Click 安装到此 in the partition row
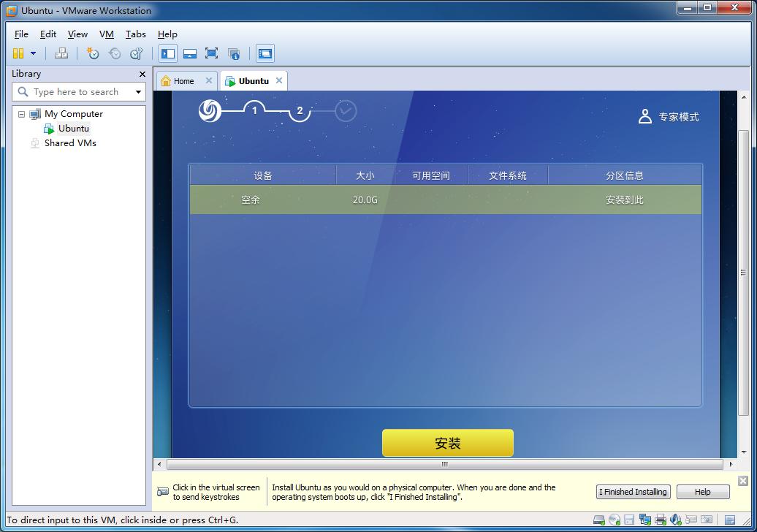Viewport: 757px width, 532px height. click(x=625, y=199)
